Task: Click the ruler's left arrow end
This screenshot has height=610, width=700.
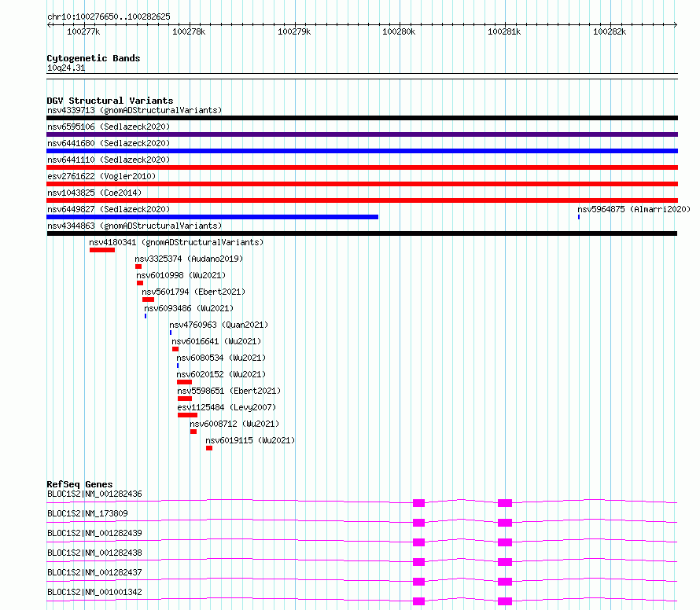Action: (49, 24)
